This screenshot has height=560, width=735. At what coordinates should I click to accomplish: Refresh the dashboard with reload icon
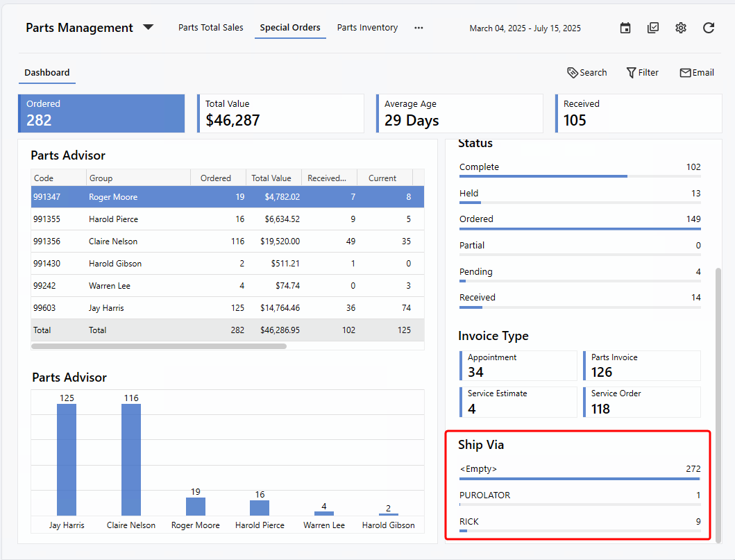(x=709, y=28)
